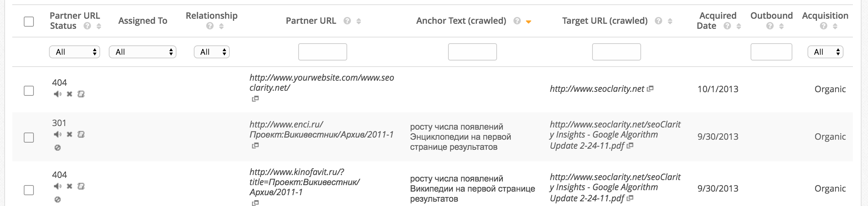
Task: Sort the table by Acquired Date
Action: pos(739,26)
